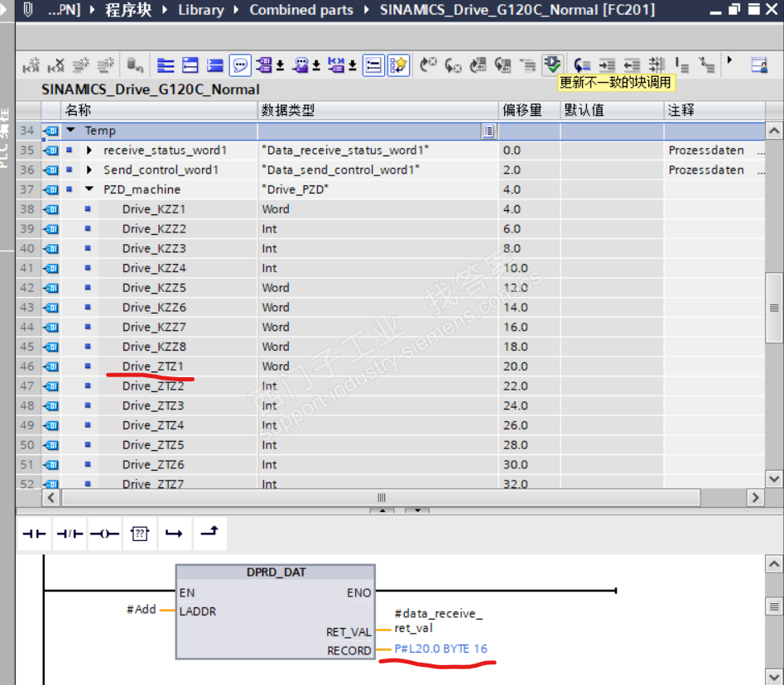Click the 默认值 column header
The width and height of the screenshot is (784, 685).
[612, 110]
